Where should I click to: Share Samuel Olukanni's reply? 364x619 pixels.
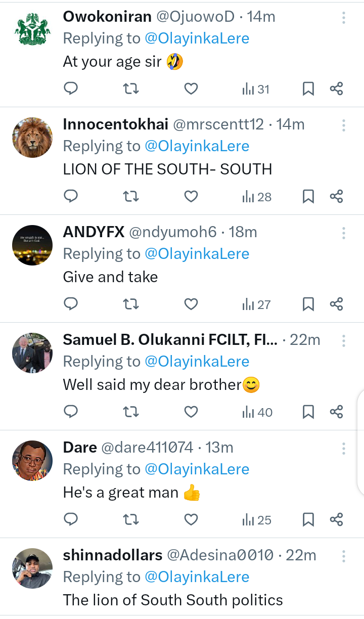337,412
